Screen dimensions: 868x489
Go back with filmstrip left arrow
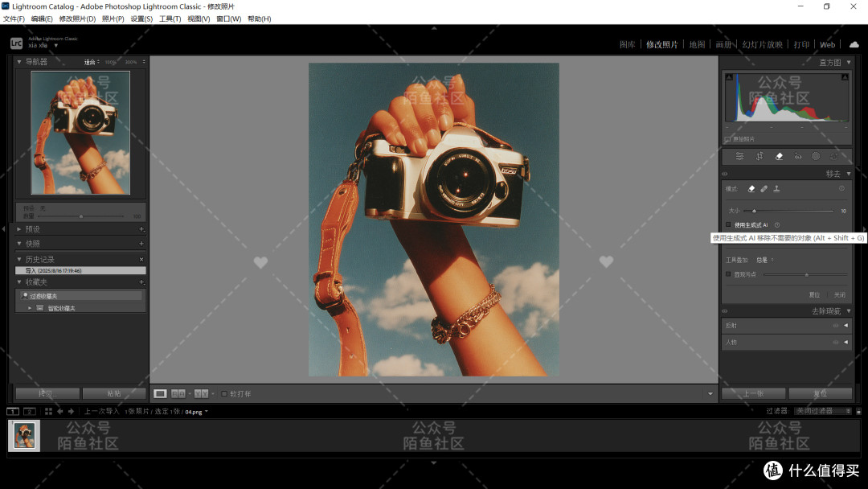pos(60,412)
